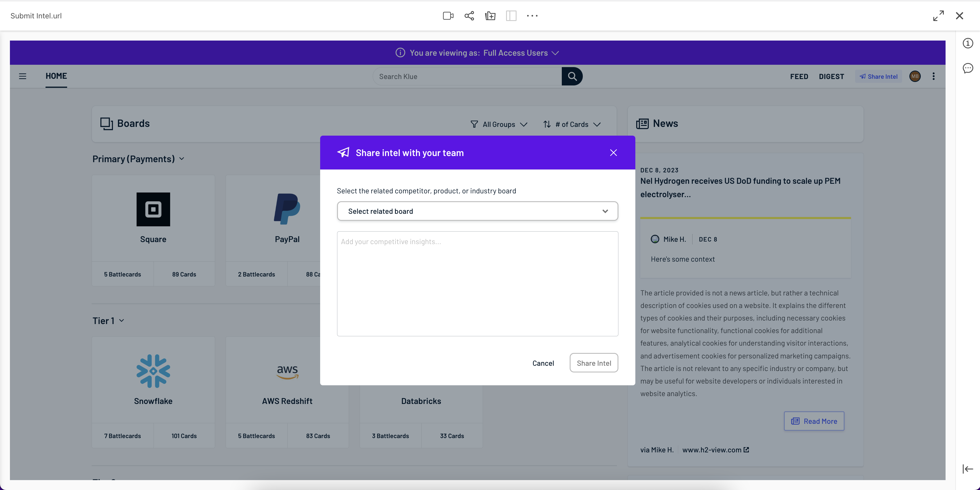Image resolution: width=980 pixels, height=490 pixels.
Task: Click the share icon in top toolbar
Action: [469, 15]
